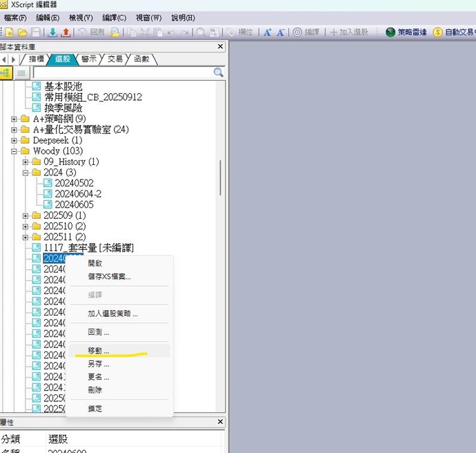The image size is (476, 453).
Task: Click the new script toolbar icon
Action: (10, 32)
